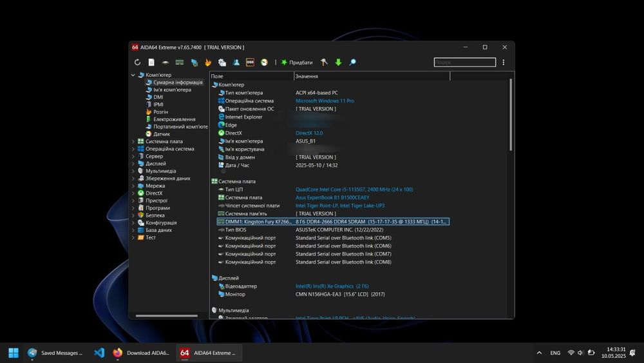644x363 pixels.
Task: Open the three-dot menu button
Action: (504, 62)
